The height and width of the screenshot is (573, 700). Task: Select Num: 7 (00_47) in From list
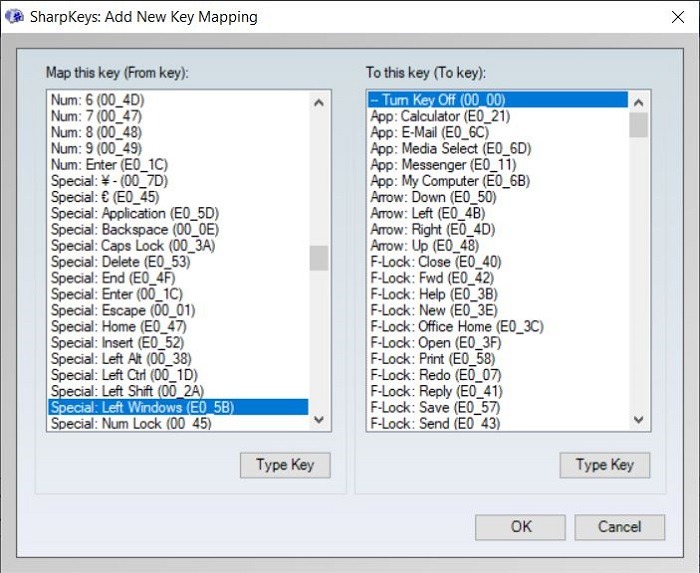(178, 116)
